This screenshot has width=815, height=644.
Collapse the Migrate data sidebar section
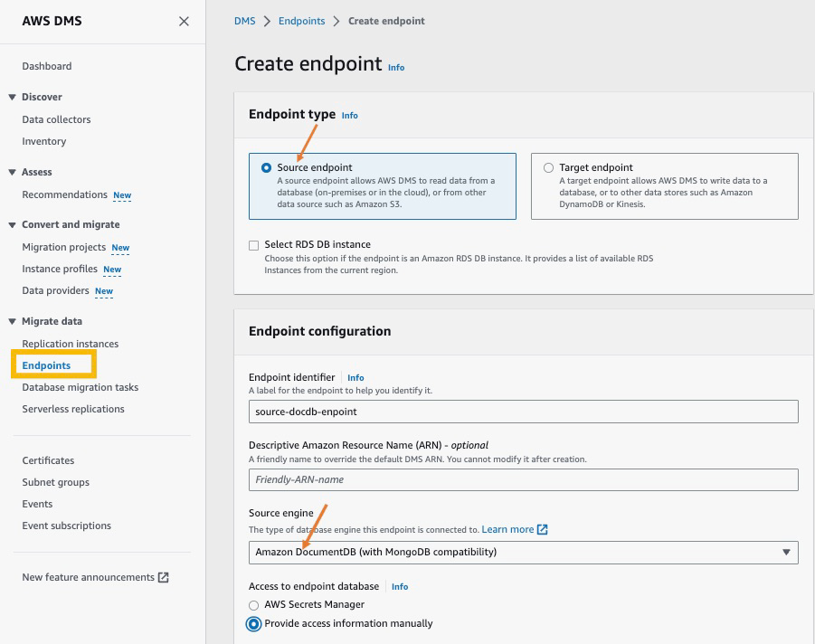point(13,321)
